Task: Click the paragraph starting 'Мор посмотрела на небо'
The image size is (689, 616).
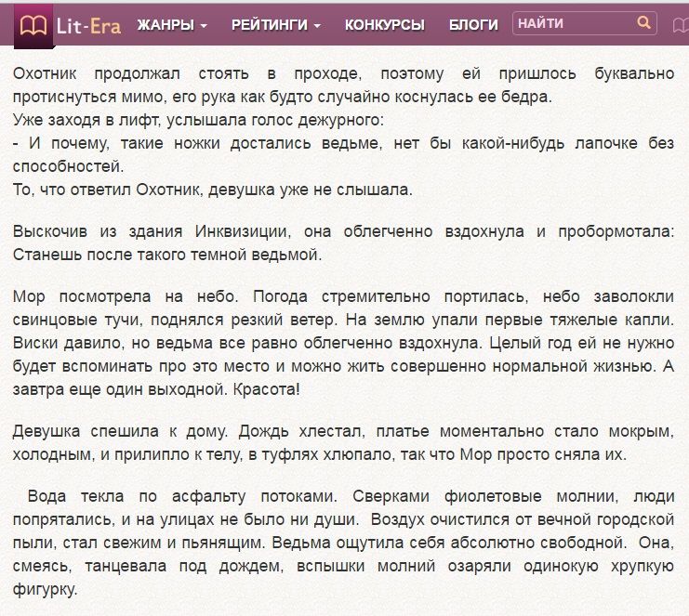Action: [343, 331]
